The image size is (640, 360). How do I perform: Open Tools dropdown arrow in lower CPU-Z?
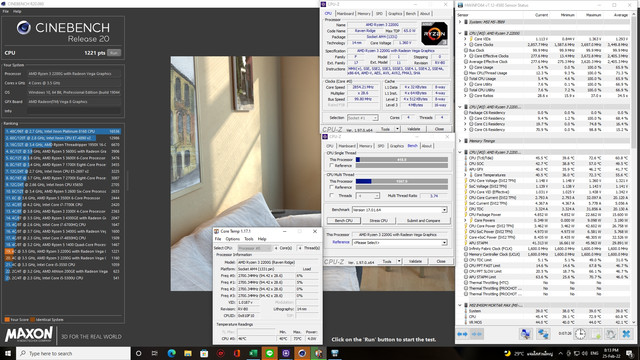point(399,261)
